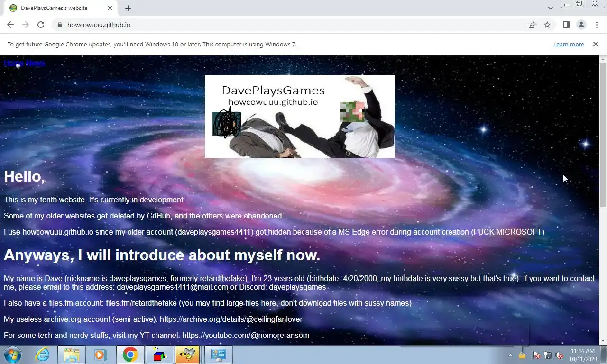Click 'This is my tenth website' line
Screen dimensions: 607x364
tap(94, 200)
